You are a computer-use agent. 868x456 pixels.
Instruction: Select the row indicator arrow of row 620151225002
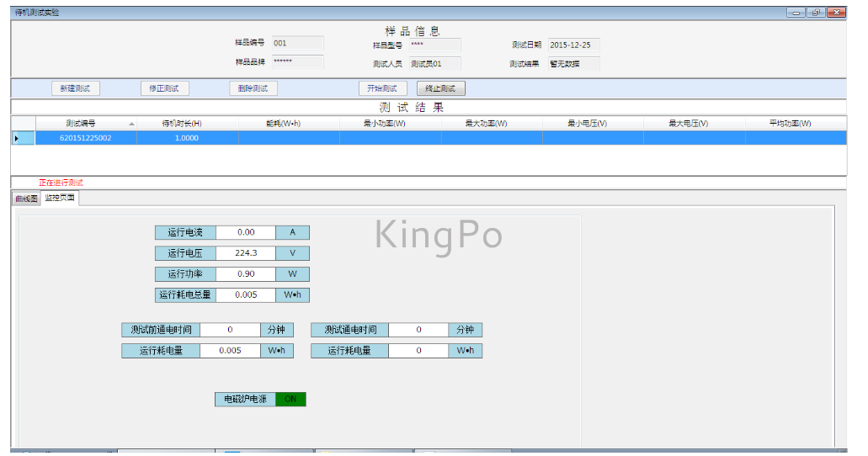[24, 138]
